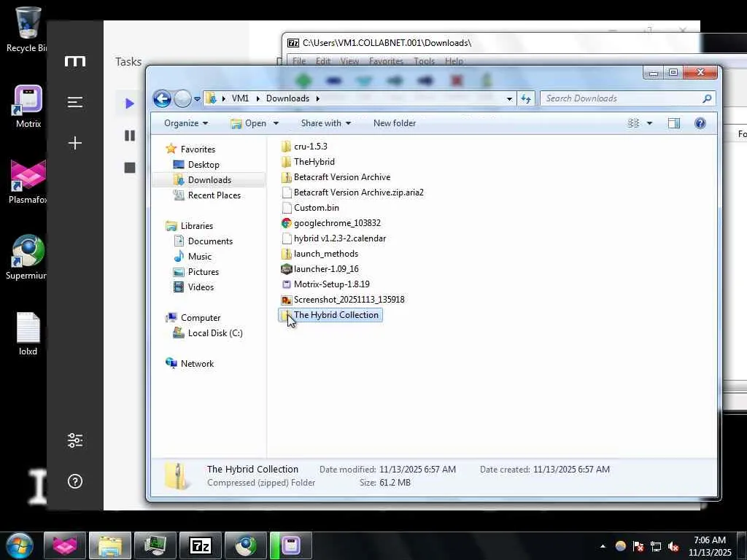Stop tasks with Motrix stop button
747x560 pixels.
click(x=130, y=168)
